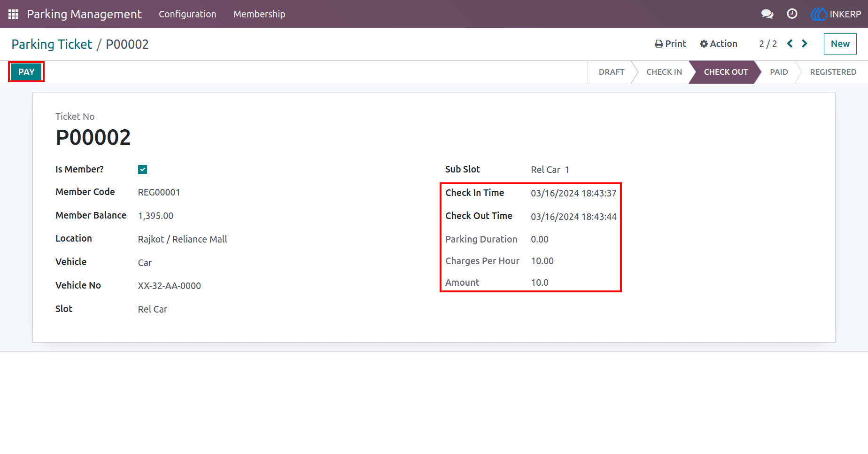Image resolution: width=868 pixels, height=454 pixels.
Task: Click location Rajkot / Reliance Mall
Action: (183, 239)
